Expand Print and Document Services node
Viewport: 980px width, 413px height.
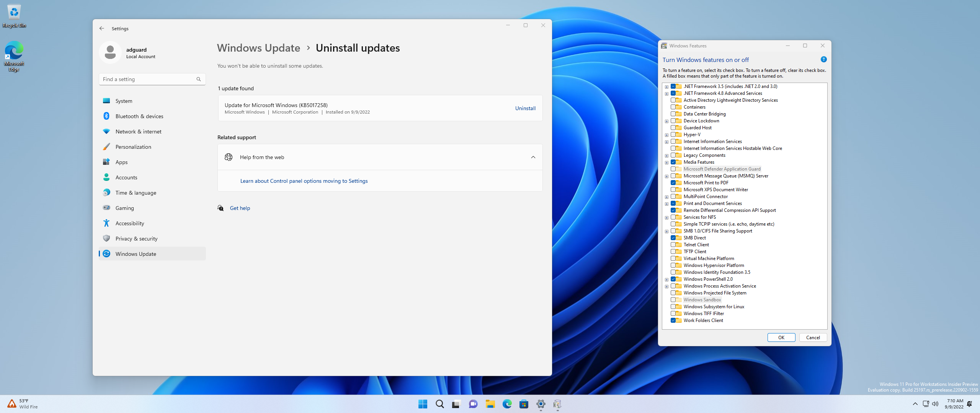(666, 204)
